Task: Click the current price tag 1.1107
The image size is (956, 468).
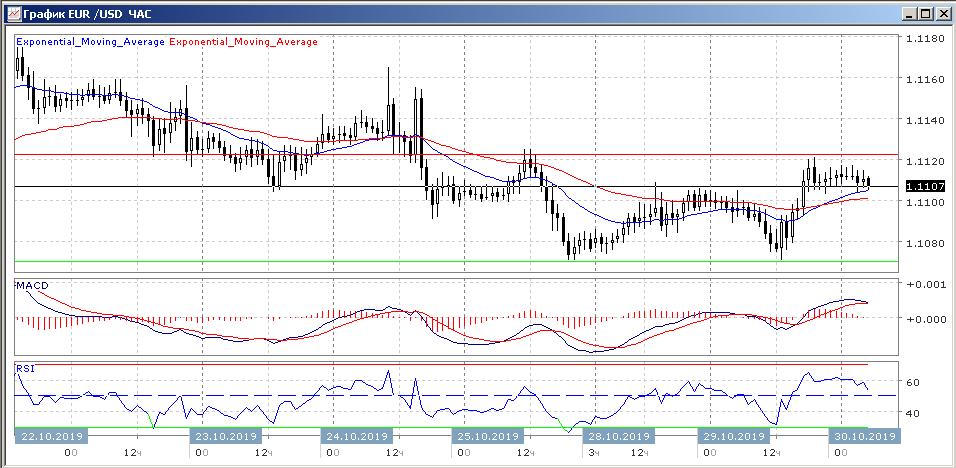Action: click(920, 186)
